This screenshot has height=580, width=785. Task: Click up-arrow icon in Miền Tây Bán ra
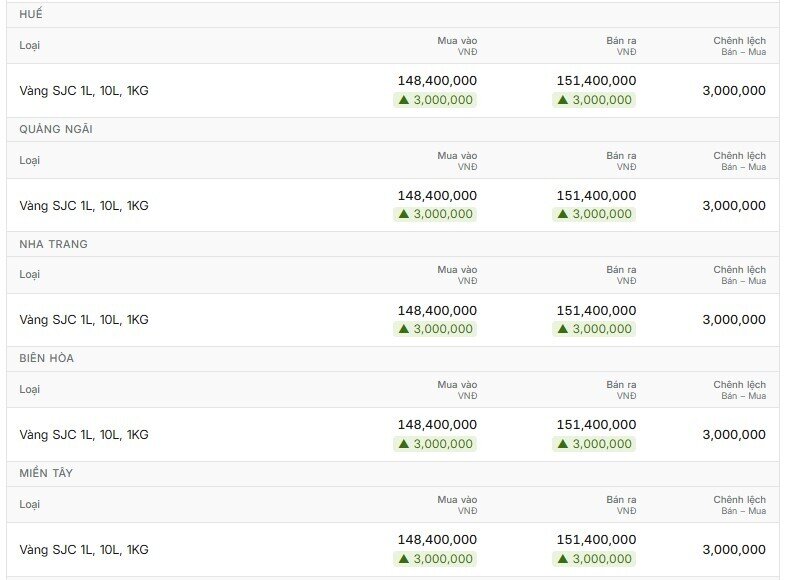click(563, 558)
